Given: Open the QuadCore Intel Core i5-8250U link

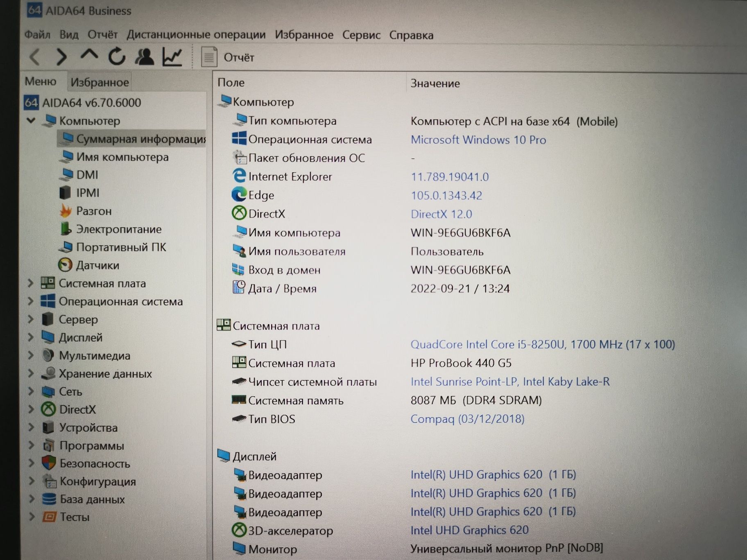Looking at the screenshot, I should [543, 344].
